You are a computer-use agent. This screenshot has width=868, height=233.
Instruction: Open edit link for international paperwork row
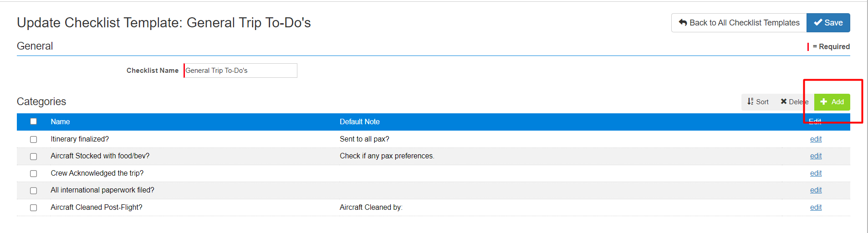point(816,190)
